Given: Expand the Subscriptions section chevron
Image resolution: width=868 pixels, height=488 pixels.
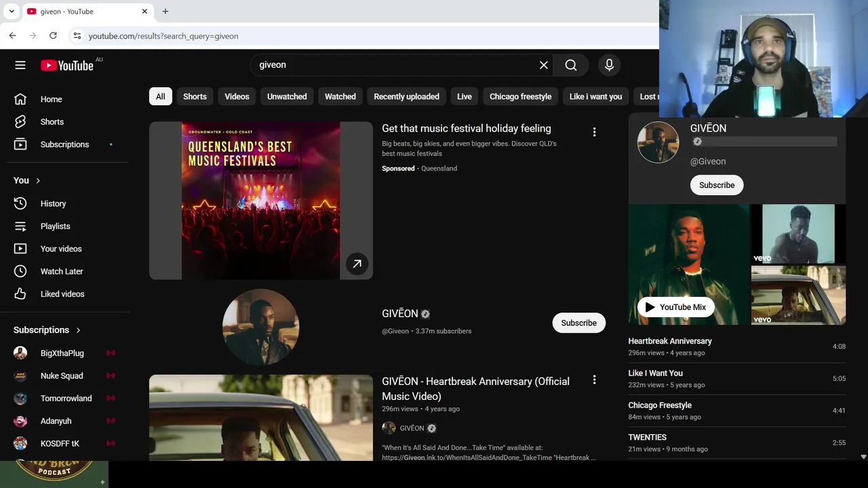Looking at the screenshot, I should click(x=78, y=330).
